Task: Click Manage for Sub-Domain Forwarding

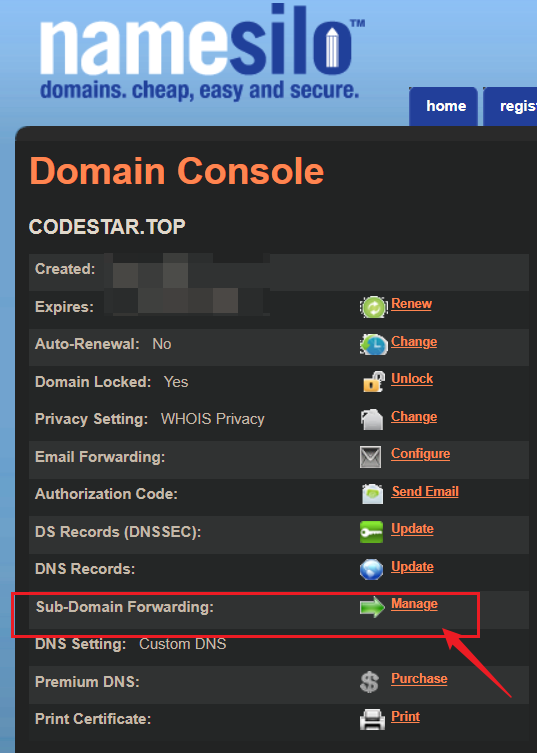Action: tap(414, 604)
